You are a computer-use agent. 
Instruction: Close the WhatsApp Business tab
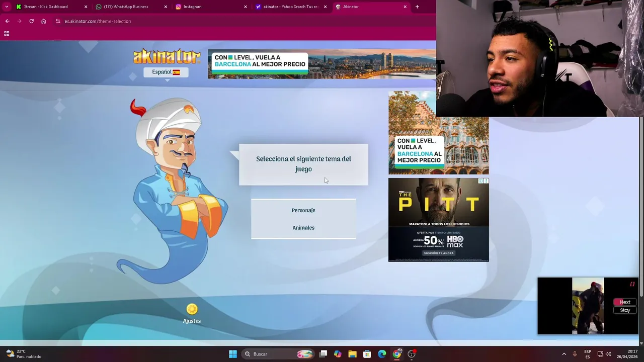click(166, 7)
